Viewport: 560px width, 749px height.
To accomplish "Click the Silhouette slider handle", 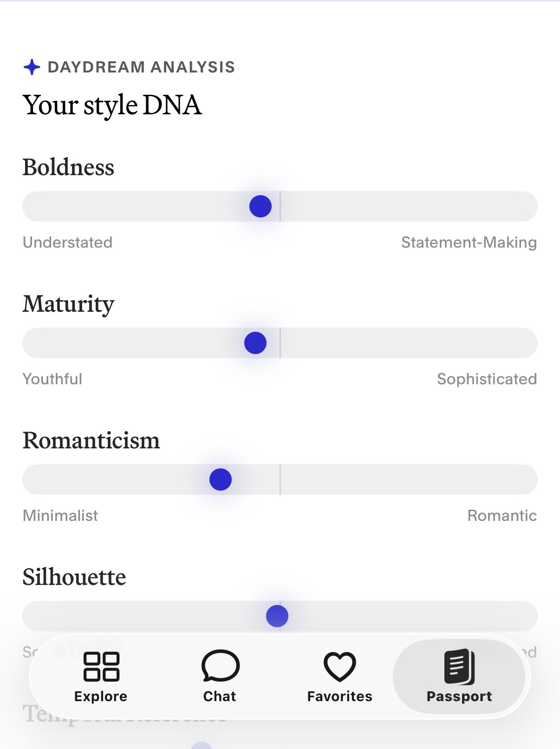I will click(277, 616).
